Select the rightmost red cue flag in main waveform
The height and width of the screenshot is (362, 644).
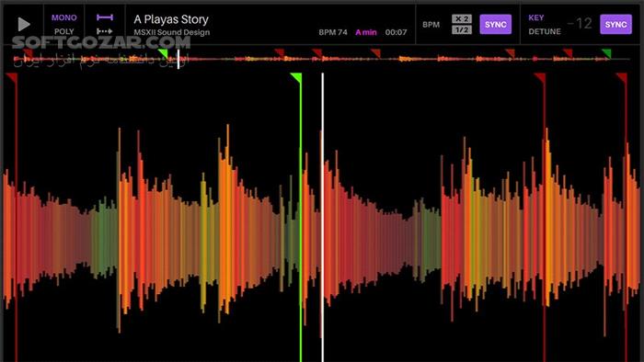pos(622,78)
